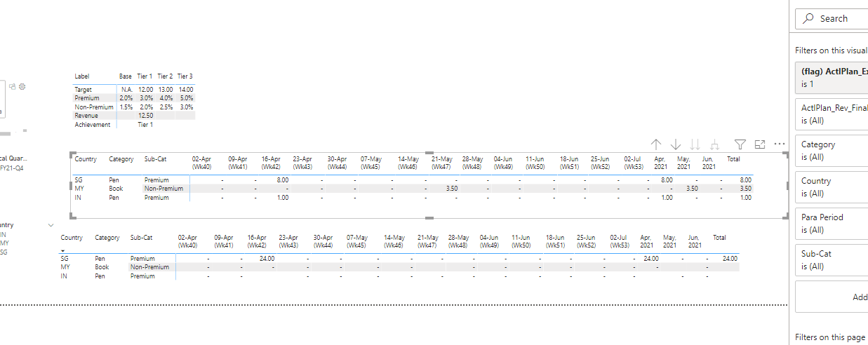Expand the Country slicer chevron
The height and width of the screenshot is (345, 868).
coord(51,225)
